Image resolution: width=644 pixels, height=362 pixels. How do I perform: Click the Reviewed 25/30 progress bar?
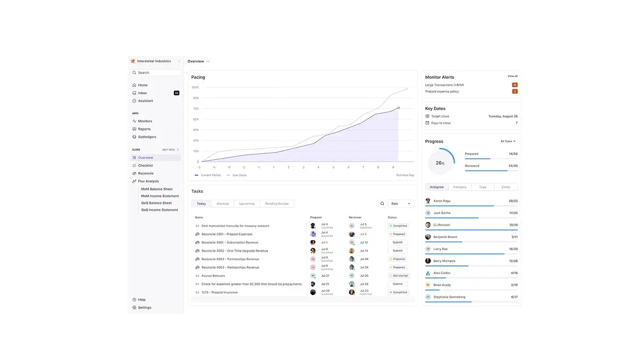(491, 171)
